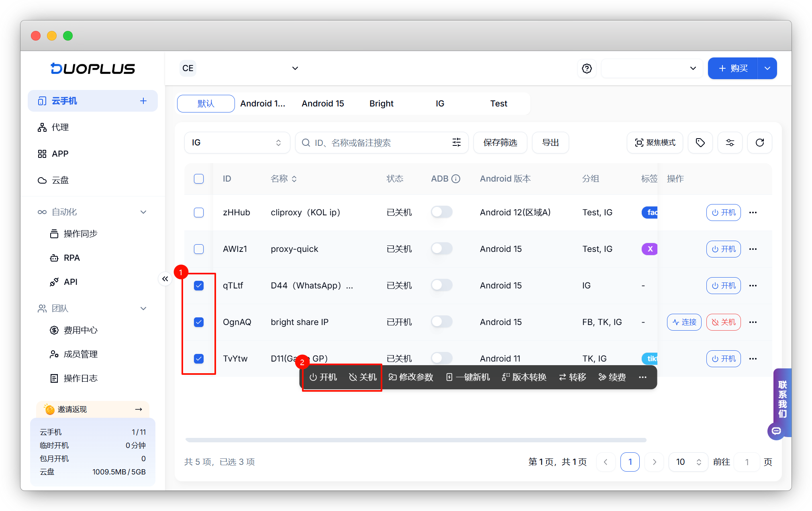812x511 pixels.
Task: Open 代理 in the sidebar
Action: point(60,127)
